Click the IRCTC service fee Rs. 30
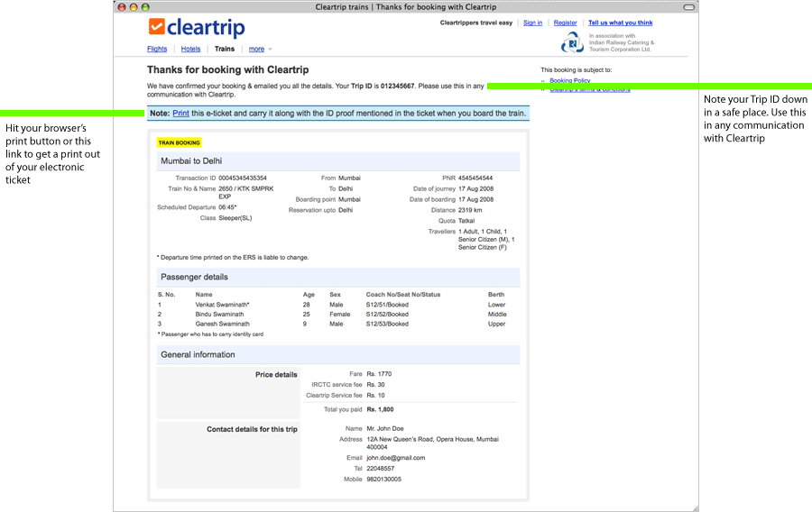 pos(375,385)
